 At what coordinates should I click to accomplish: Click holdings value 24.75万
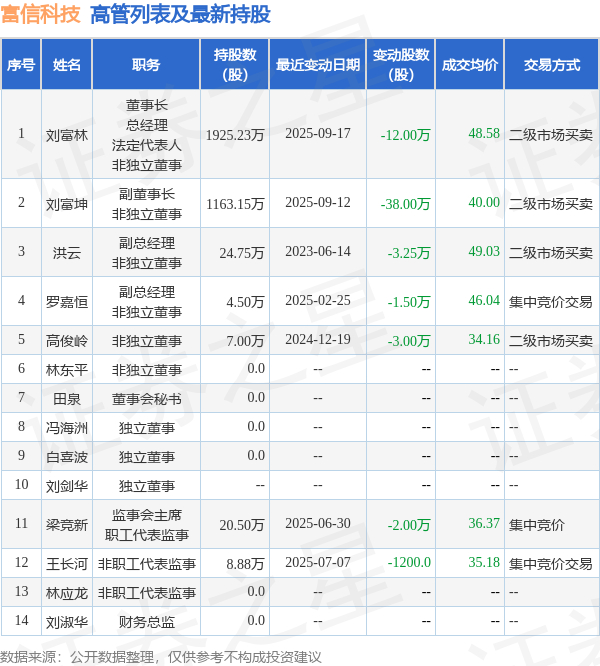242,253
